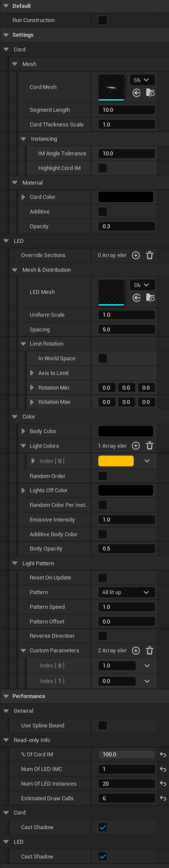Screen dimensions: 169x868
Task: Toggle Use Spline Bound checkbox
Action: 103,725
